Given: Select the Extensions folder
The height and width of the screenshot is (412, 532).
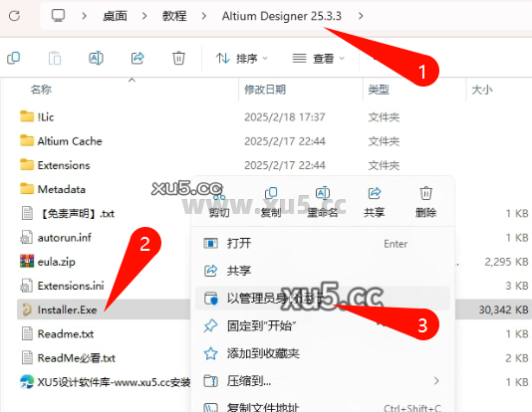Looking at the screenshot, I should (x=64, y=165).
